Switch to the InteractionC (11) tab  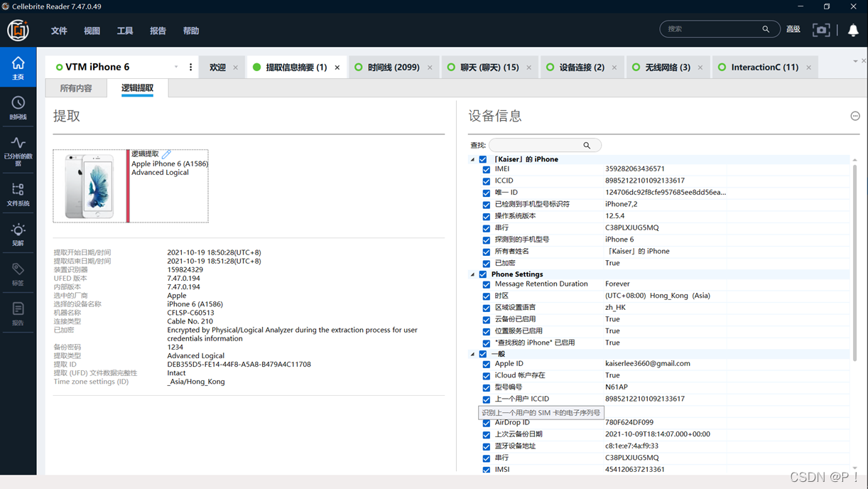coord(764,68)
